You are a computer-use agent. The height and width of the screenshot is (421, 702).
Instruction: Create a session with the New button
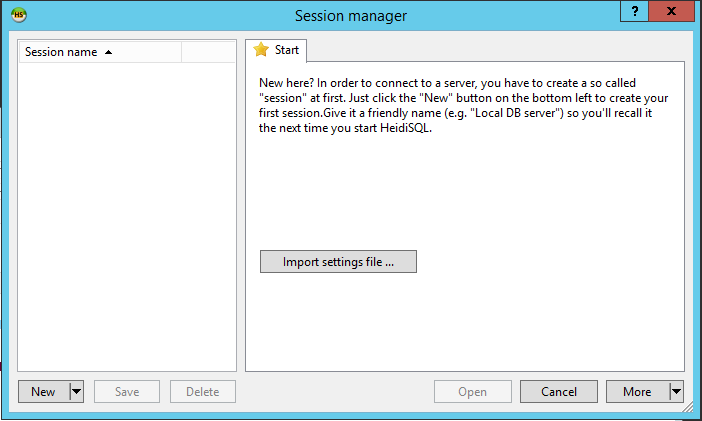44,392
